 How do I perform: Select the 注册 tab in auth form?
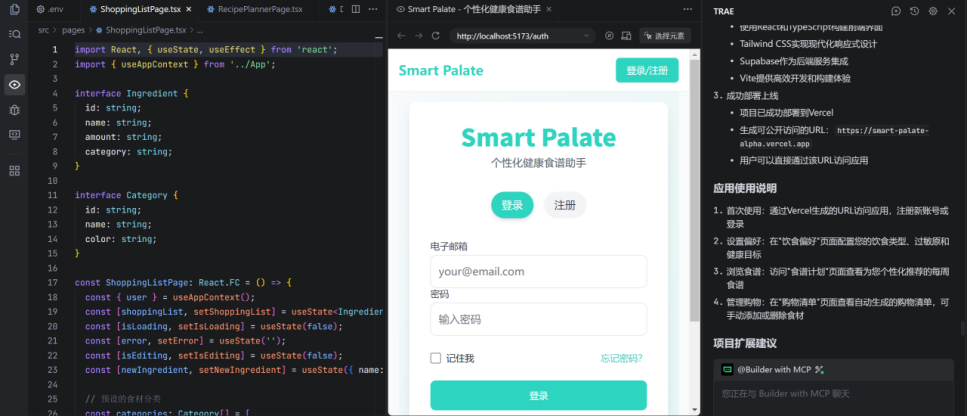(x=565, y=206)
